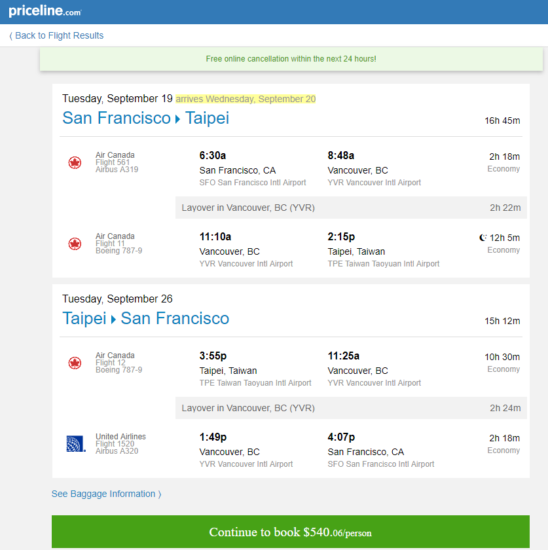
Task: Click the Air Canada logo for Flight 11
Action: coord(75,243)
